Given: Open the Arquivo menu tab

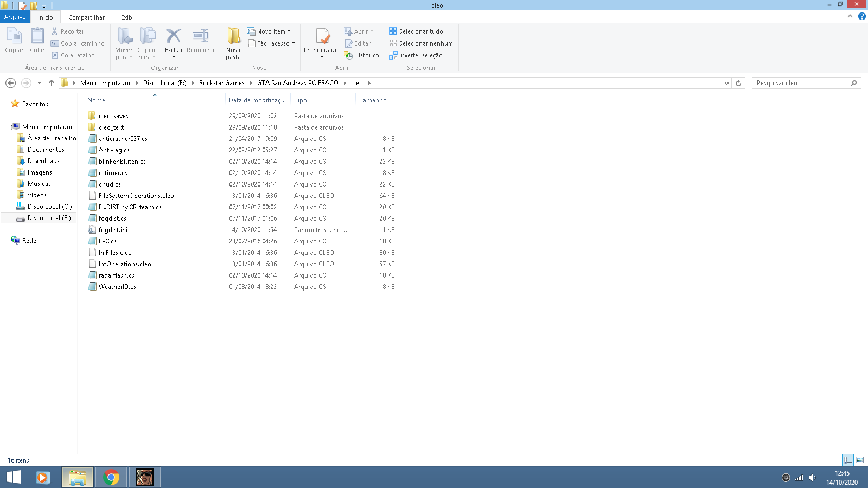Looking at the screenshot, I should tap(15, 17).
